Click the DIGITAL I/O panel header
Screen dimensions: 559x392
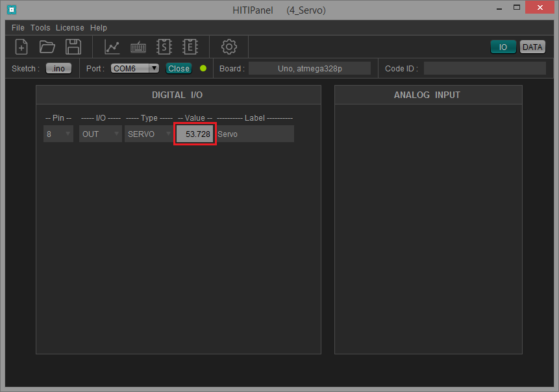pos(179,95)
